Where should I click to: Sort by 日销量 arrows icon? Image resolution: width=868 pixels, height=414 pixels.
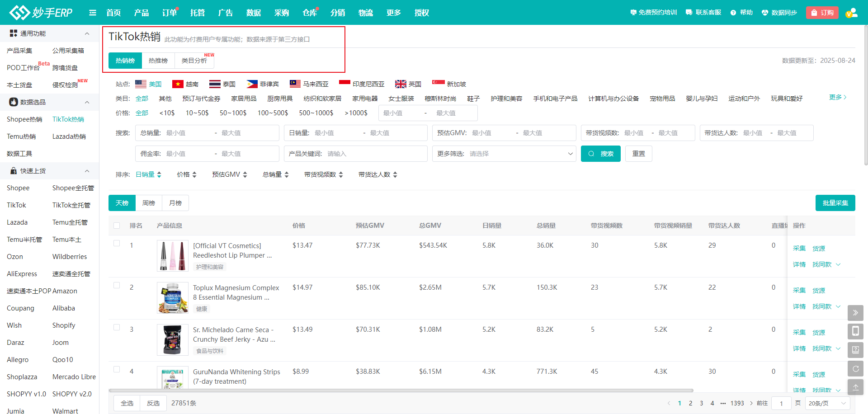click(x=159, y=175)
